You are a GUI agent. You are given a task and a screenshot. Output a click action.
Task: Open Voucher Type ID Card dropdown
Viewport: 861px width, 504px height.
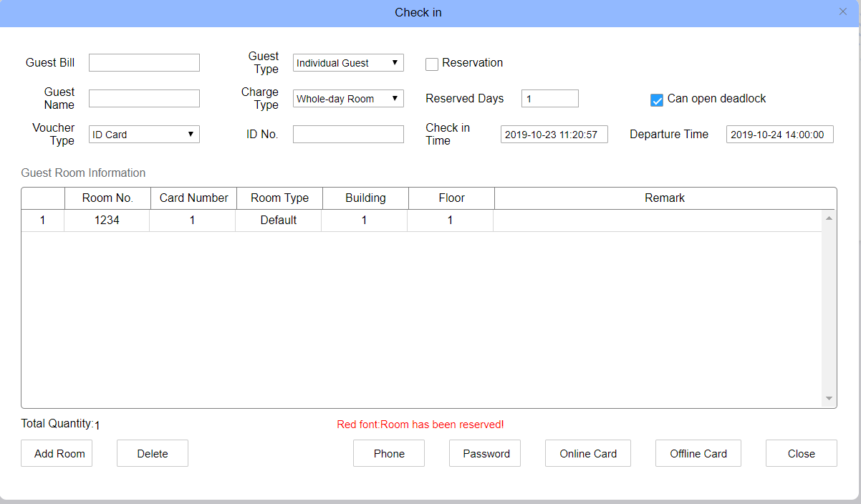coord(144,135)
